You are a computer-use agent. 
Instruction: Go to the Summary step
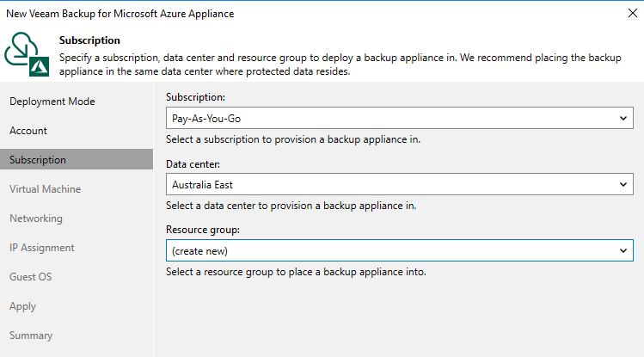31,335
